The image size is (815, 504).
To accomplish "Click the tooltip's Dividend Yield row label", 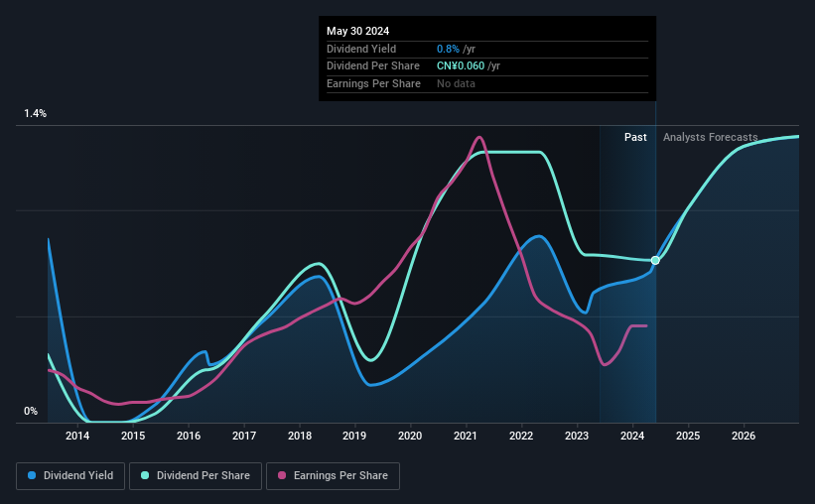I will click(361, 49).
